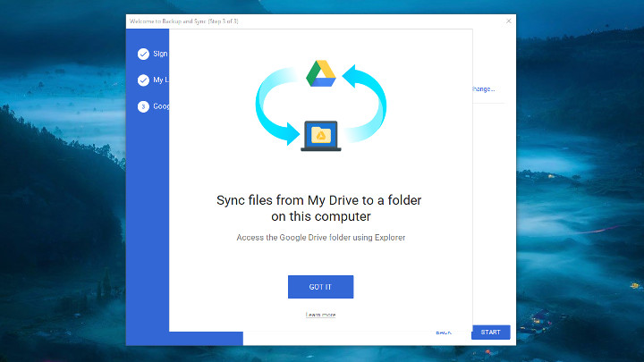
Task: Open the Learn more link
Action: click(320, 315)
